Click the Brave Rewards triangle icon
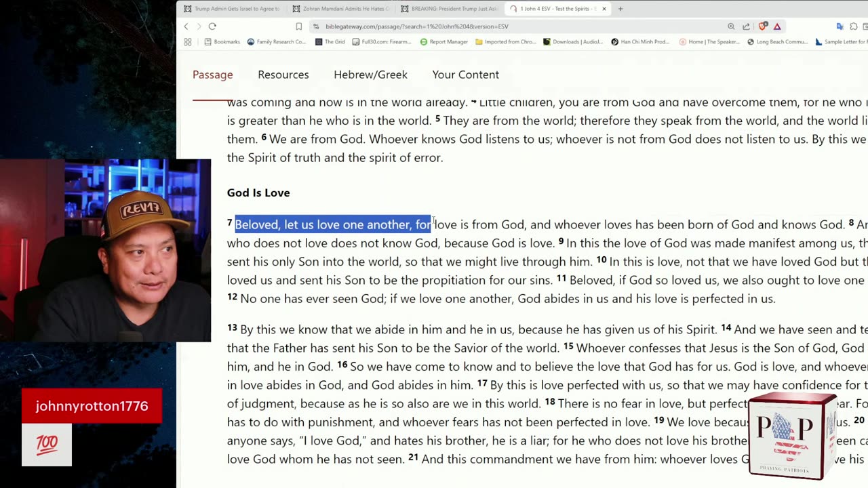Screen dimensions: 868x488 pyautogui.click(x=777, y=26)
